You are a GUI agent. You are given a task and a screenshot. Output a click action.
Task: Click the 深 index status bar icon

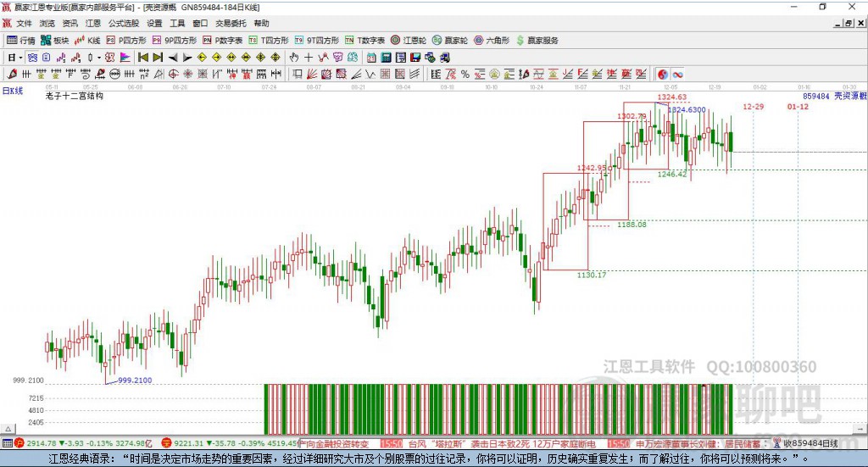point(167,443)
